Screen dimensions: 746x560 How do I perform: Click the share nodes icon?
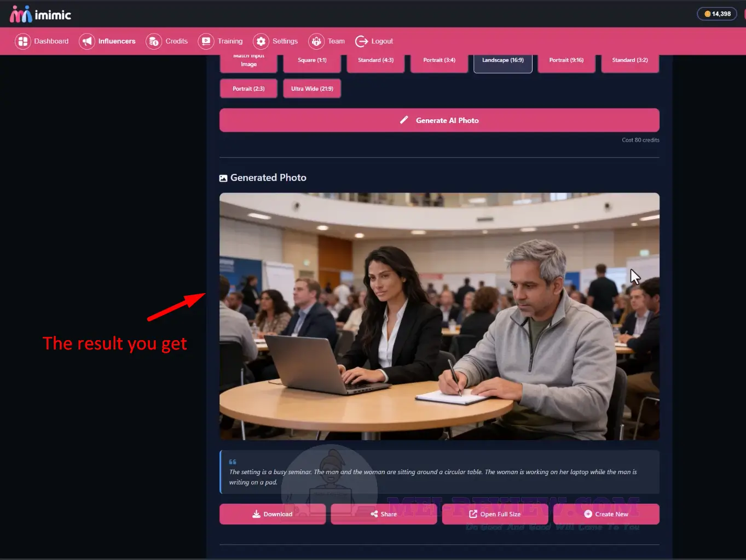(374, 514)
